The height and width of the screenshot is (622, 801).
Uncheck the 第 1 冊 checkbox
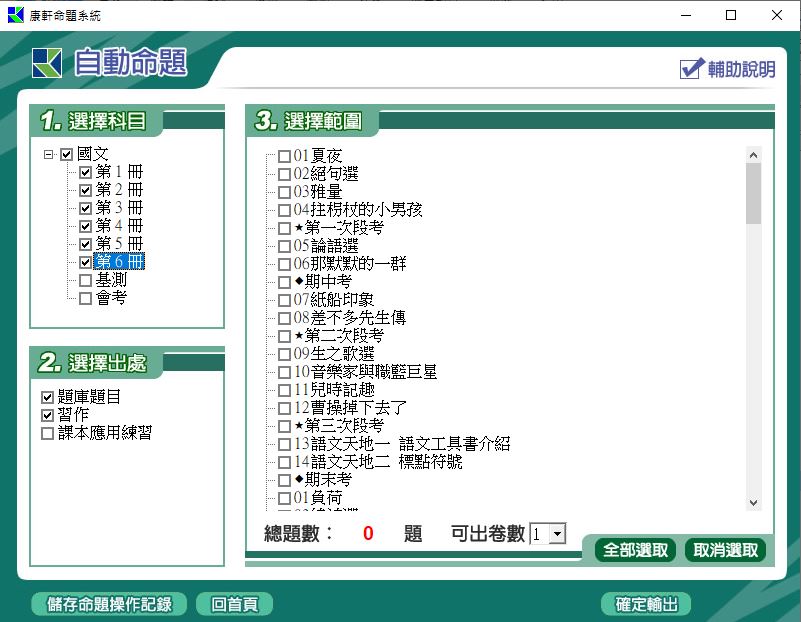coord(85,173)
